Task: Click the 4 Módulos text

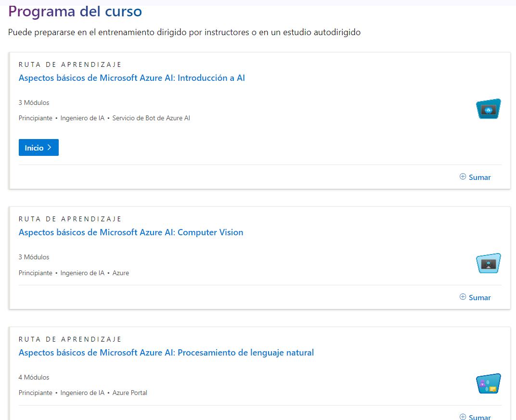Action: (34, 377)
